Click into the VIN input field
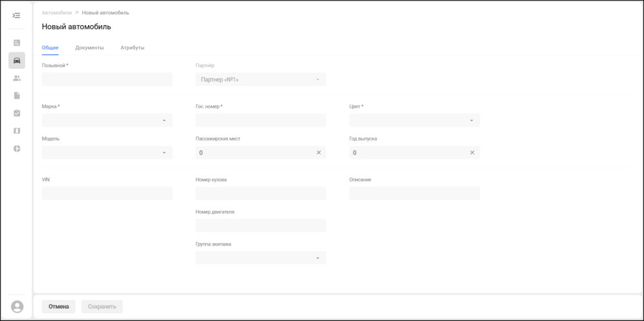The image size is (644, 321). (107, 193)
